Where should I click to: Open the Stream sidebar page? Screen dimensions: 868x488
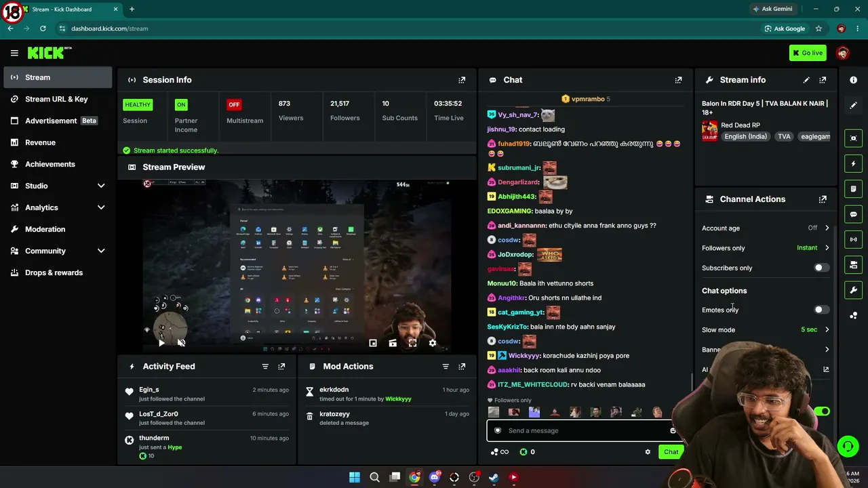coord(58,77)
